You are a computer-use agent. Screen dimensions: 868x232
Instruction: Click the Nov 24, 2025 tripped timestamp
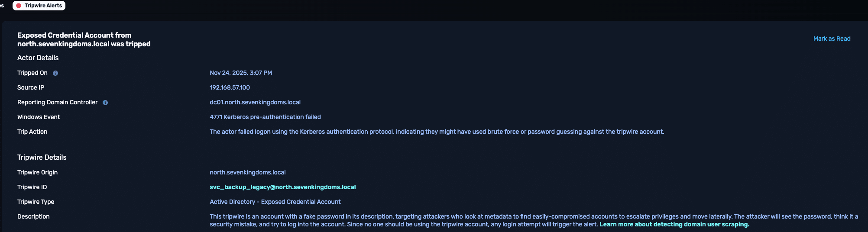click(241, 73)
